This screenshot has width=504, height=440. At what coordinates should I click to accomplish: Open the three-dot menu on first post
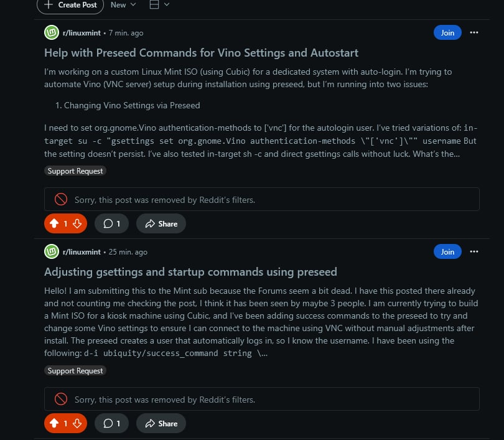click(474, 32)
